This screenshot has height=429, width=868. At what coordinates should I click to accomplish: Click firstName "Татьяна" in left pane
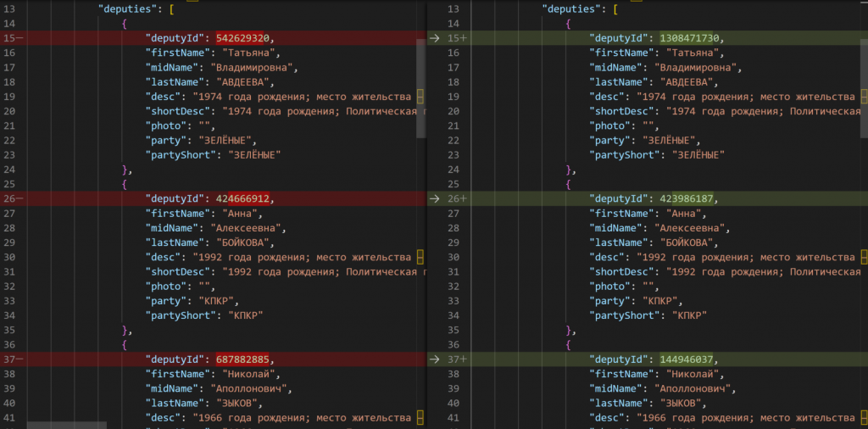[248, 53]
